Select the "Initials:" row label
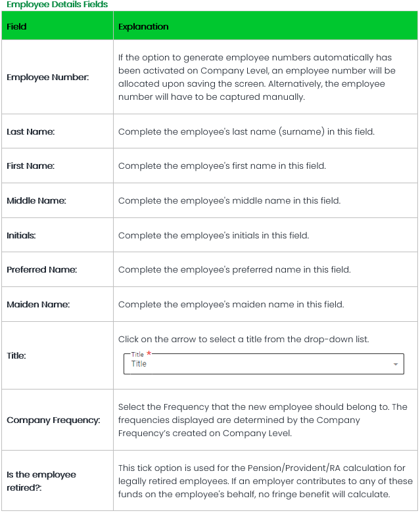The width and height of the screenshot is (420, 513). 21,235
